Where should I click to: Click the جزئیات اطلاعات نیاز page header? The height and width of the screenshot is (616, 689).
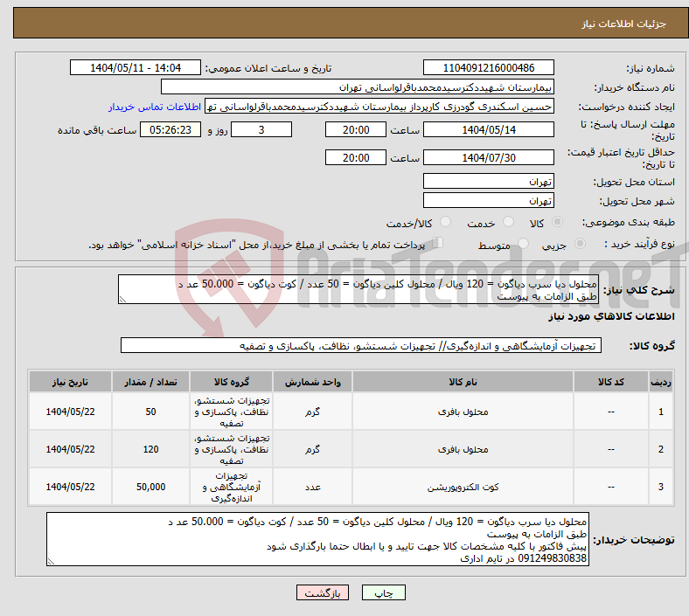(623, 24)
